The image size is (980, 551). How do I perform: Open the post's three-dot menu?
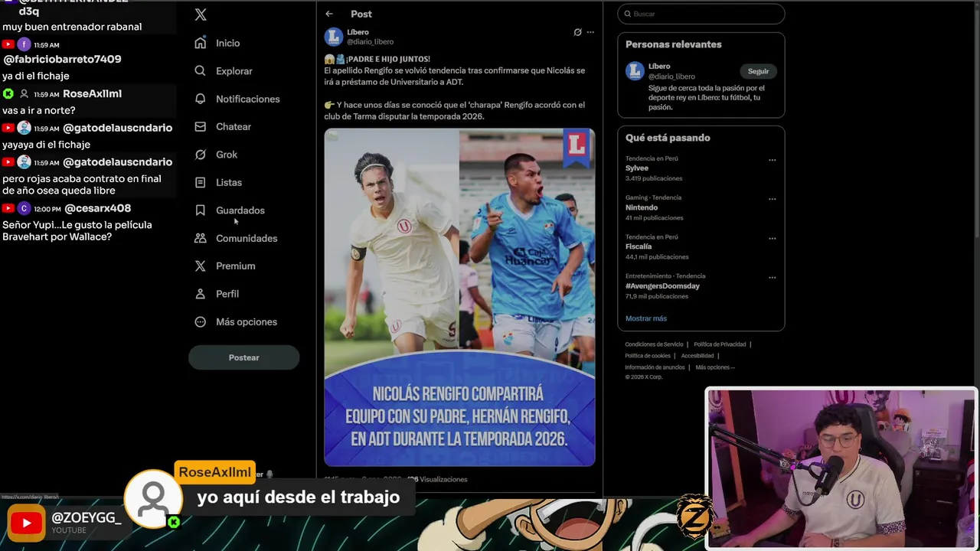[590, 32]
